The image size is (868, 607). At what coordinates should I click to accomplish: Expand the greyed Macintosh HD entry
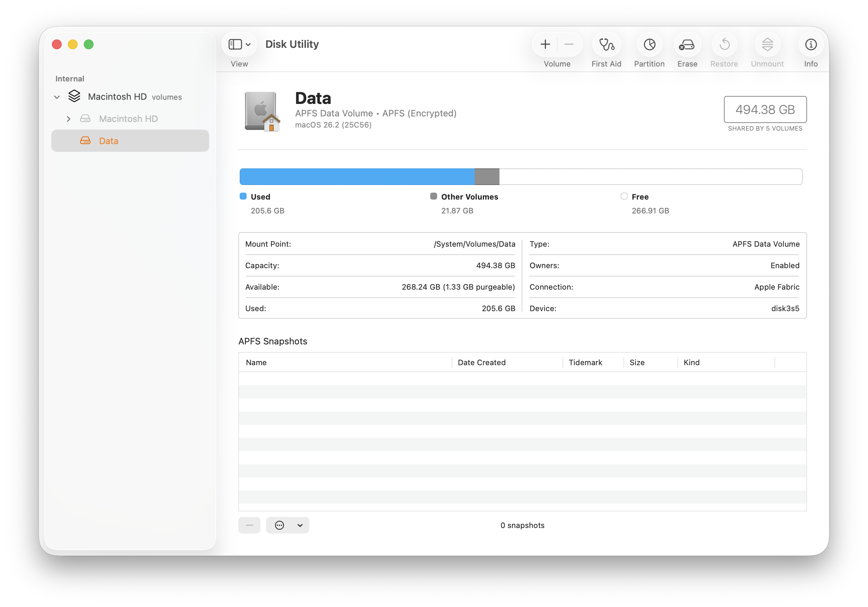pos(69,119)
